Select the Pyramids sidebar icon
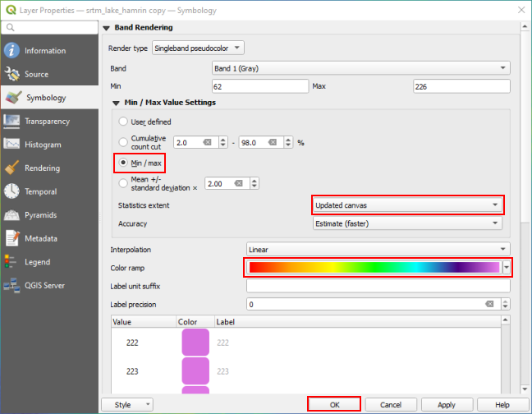The width and height of the screenshot is (532, 414). [x=11, y=215]
